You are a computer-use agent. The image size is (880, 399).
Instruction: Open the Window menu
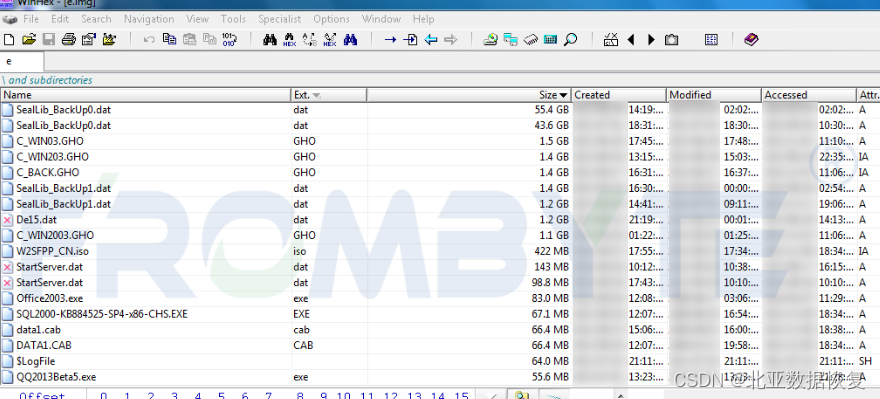(x=381, y=19)
